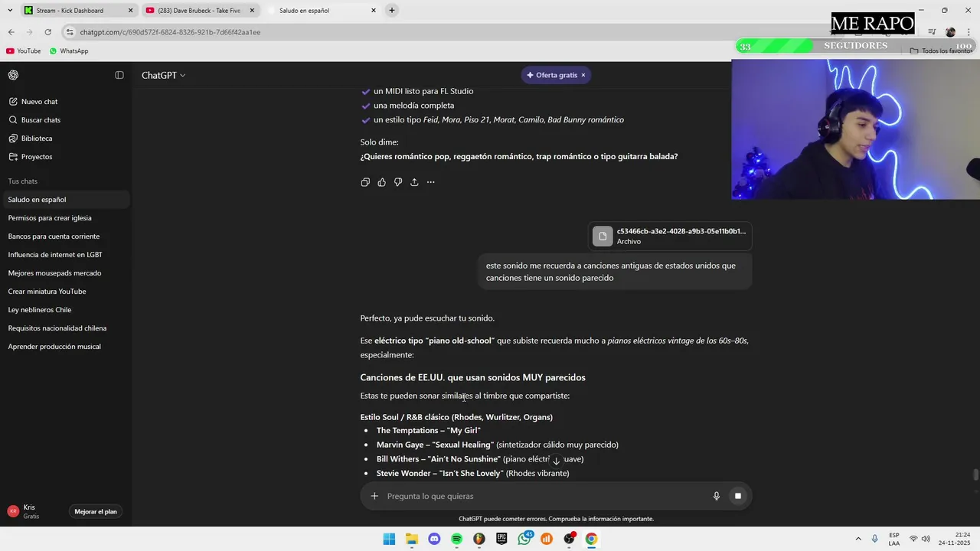Click the page vertical scrollbar thumb
Viewport: 980px width, 551px height.
point(975,474)
